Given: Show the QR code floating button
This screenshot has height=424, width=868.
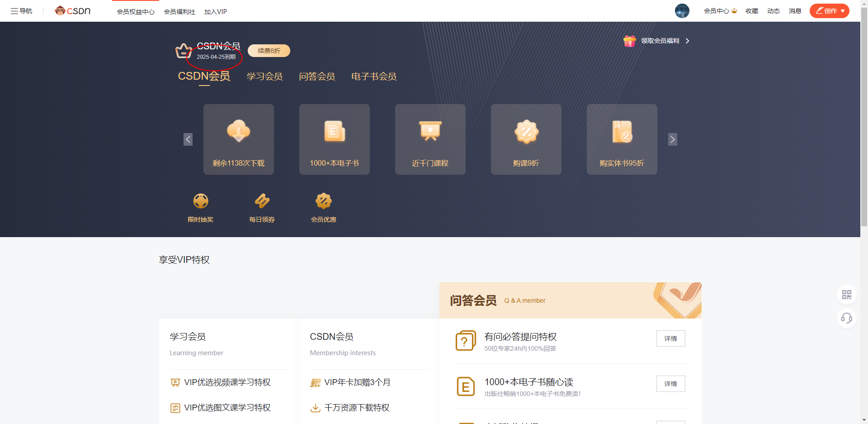Looking at the screenshot, I should [x=847, y=295].
